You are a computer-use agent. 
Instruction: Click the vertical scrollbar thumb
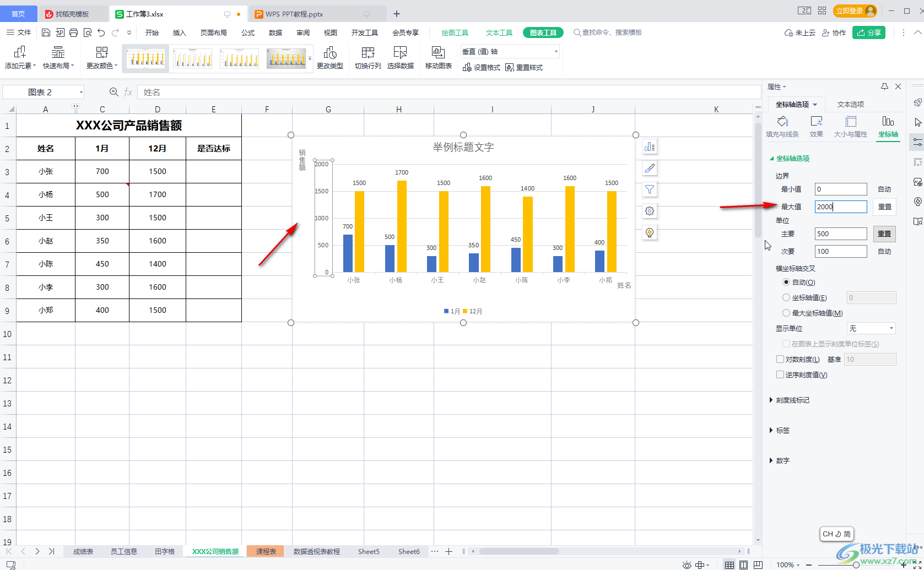pos(758,181)
